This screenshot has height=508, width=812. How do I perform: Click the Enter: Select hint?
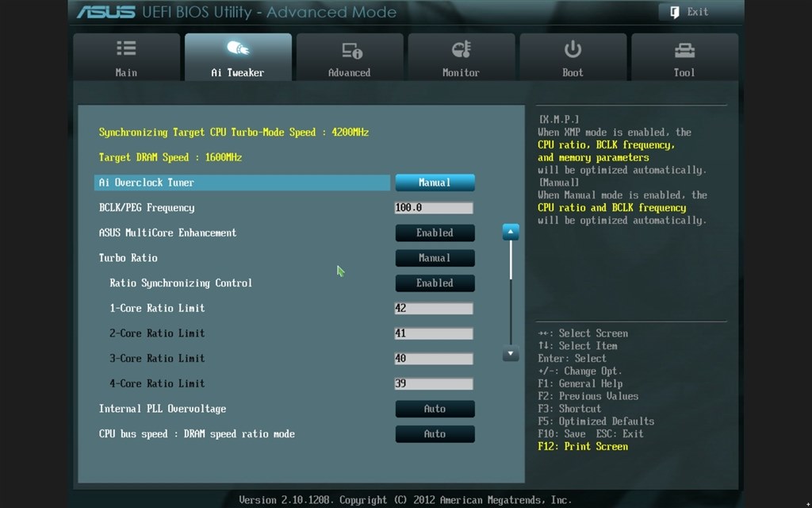[x=572, y=358]
